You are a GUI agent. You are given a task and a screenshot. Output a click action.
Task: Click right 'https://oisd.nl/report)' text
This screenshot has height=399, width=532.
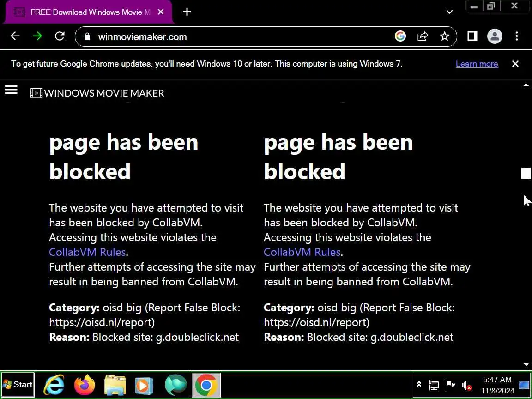(316, 322)
